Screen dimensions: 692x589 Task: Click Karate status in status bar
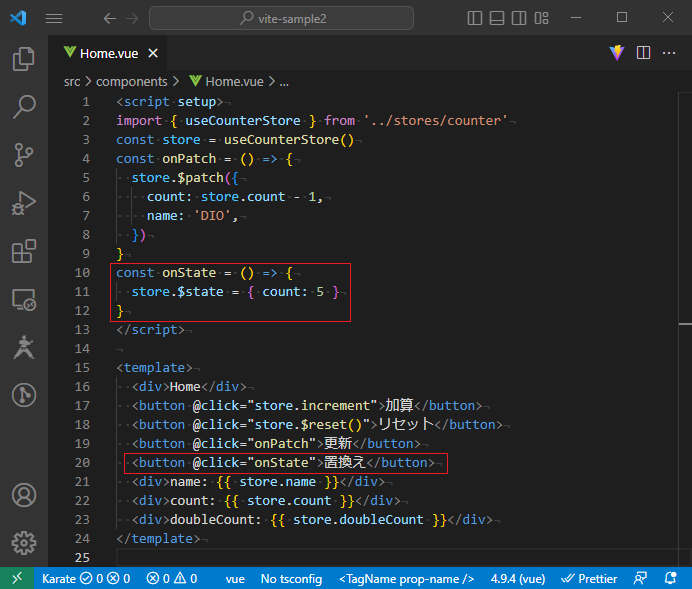[86, 578]
